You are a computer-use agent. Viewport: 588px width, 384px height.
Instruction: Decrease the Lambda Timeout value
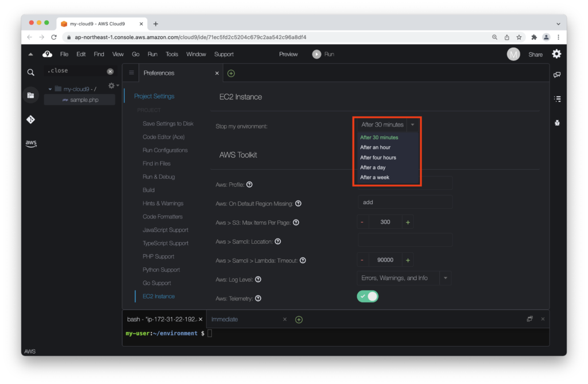click(x=362, y=260)
